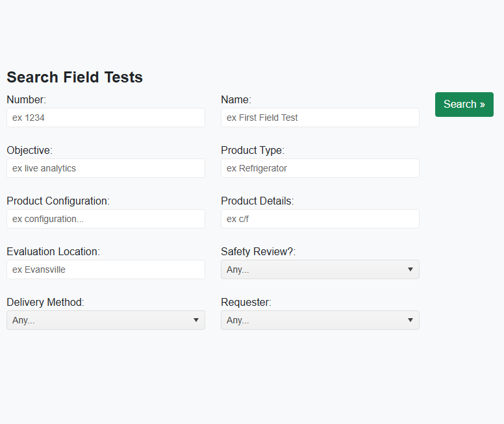Click the Product Type: label

pos(253,151)
